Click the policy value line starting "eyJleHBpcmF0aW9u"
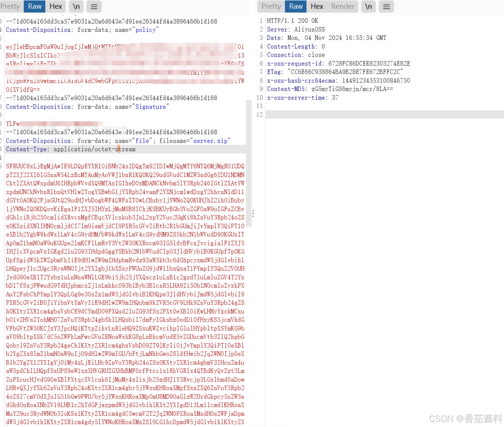Image resolution: width=504 pixels, height=427 pixels. [x=125, y=47]
